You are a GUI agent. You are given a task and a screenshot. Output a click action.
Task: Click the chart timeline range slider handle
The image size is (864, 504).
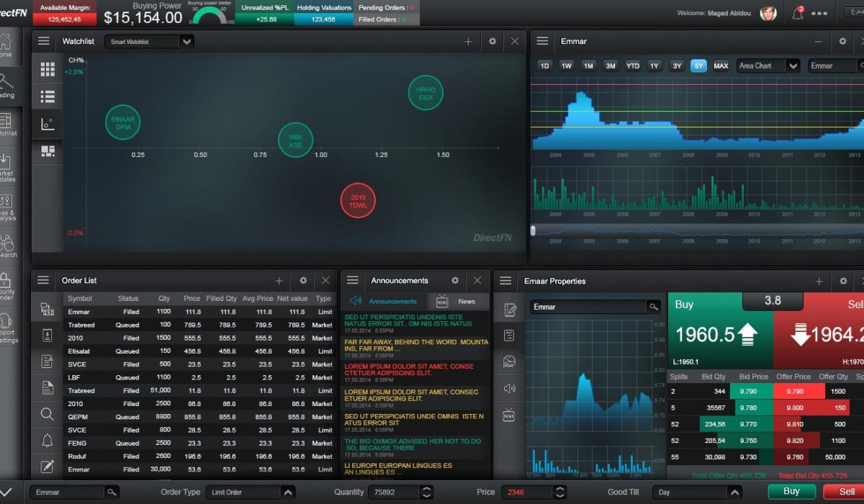click(533, 230)
